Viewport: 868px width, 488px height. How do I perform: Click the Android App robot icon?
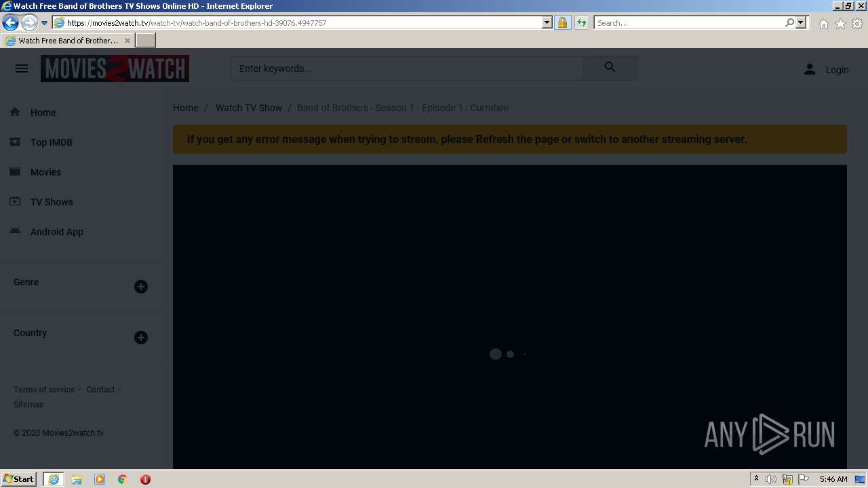pos(15,231)
